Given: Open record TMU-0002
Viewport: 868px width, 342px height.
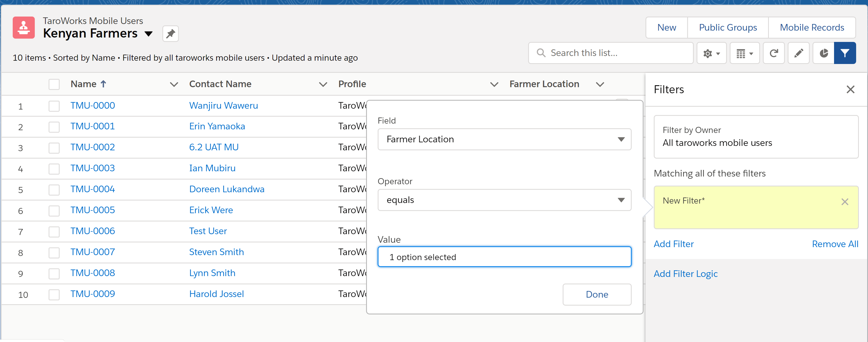Looking at the screenshot, I should 93,147.
